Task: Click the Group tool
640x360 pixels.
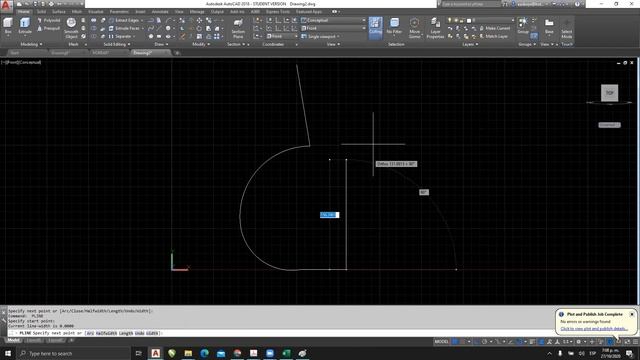Action: (x=523, y=25)
